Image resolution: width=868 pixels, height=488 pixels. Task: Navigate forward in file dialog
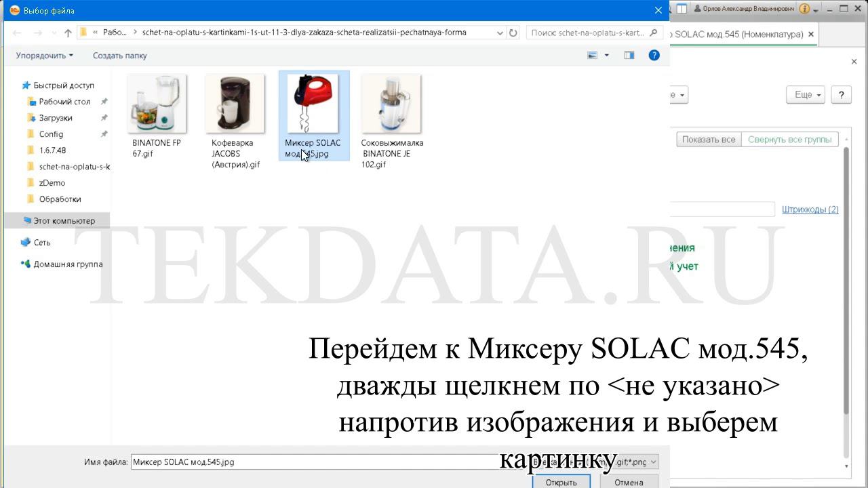tap(38, 33)
